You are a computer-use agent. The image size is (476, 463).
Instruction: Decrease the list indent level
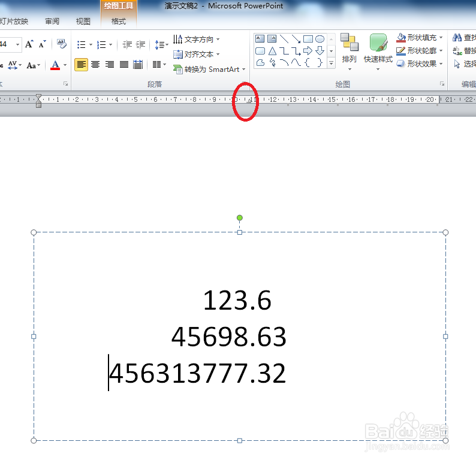(127, 45)
